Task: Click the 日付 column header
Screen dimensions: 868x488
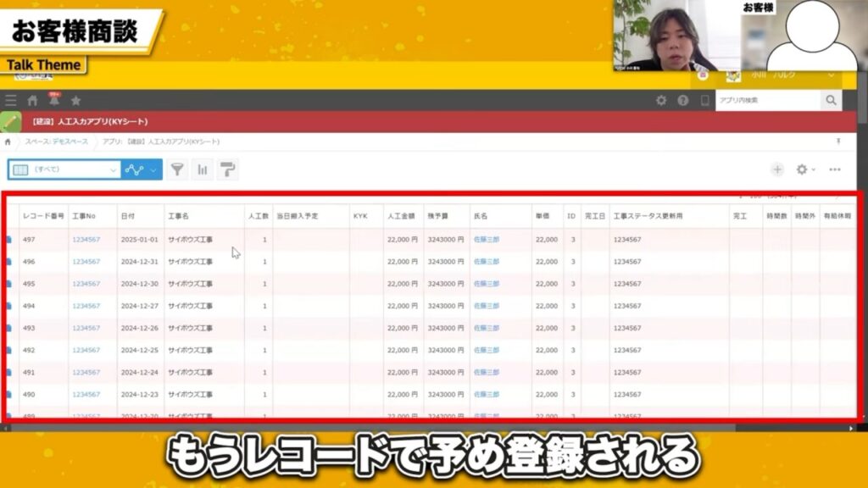Action: pos(128,216)
